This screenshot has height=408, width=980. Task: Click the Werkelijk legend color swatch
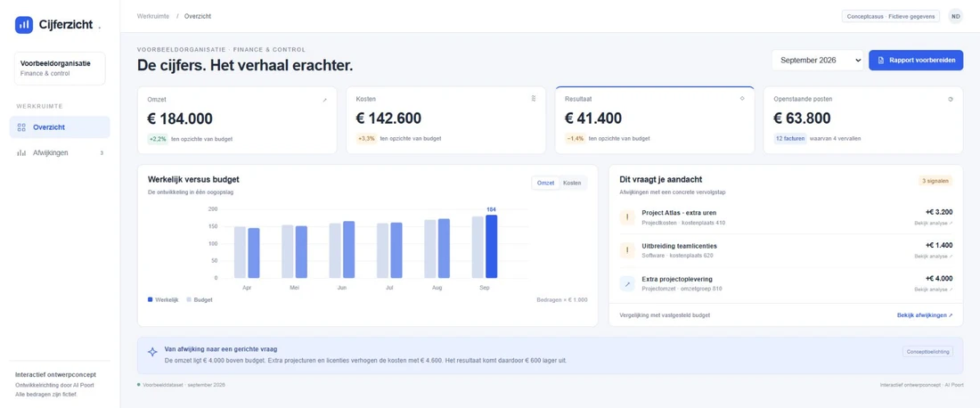150,300
